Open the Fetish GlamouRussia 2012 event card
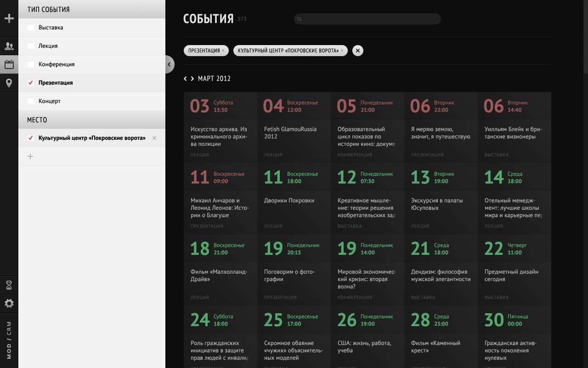This screenshot has height=368, width=588. (x=294, y=128)
